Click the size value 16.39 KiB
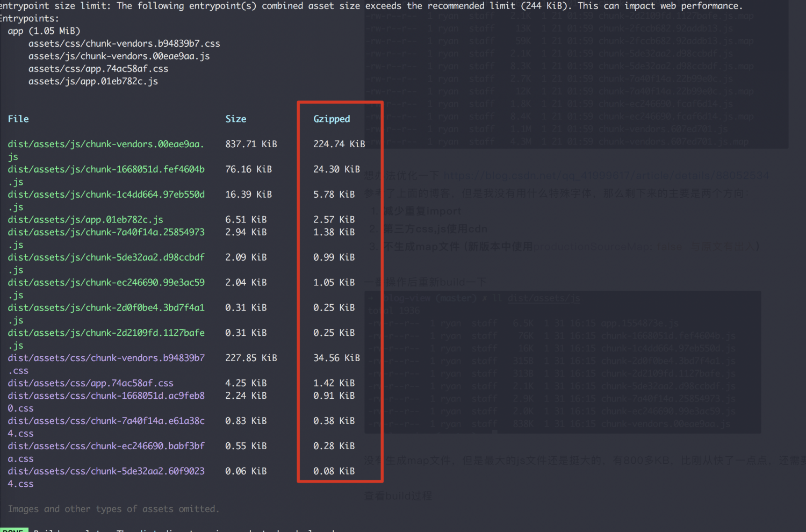This screenshot has width=806, height=532. (x=248, y=195)
